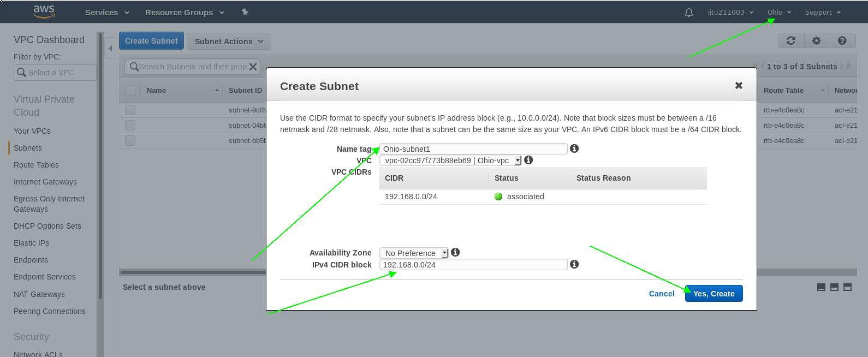Expand the Subnet Actions dropdown
Viewport: 868px width, 357px height.
click(229, 41)
